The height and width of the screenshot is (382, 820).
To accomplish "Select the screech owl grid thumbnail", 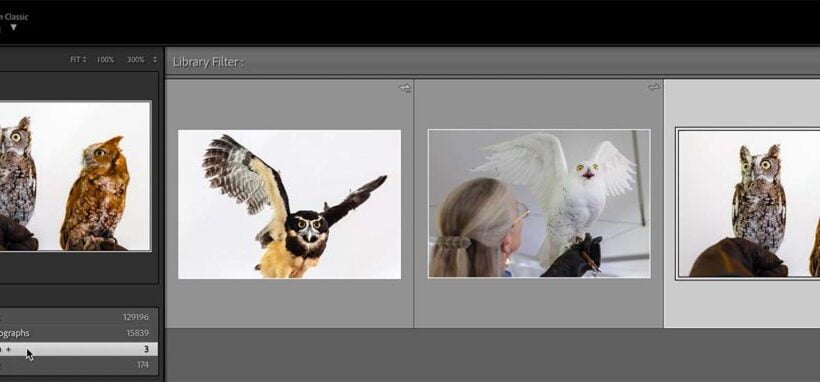I will (x=749, y=204).
